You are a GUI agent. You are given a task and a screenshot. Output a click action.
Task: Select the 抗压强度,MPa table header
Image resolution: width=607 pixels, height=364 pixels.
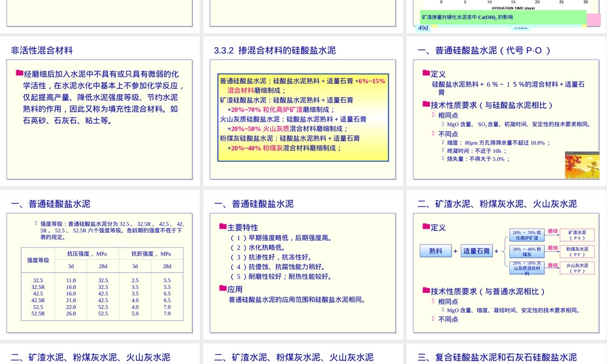pos(87,254)
